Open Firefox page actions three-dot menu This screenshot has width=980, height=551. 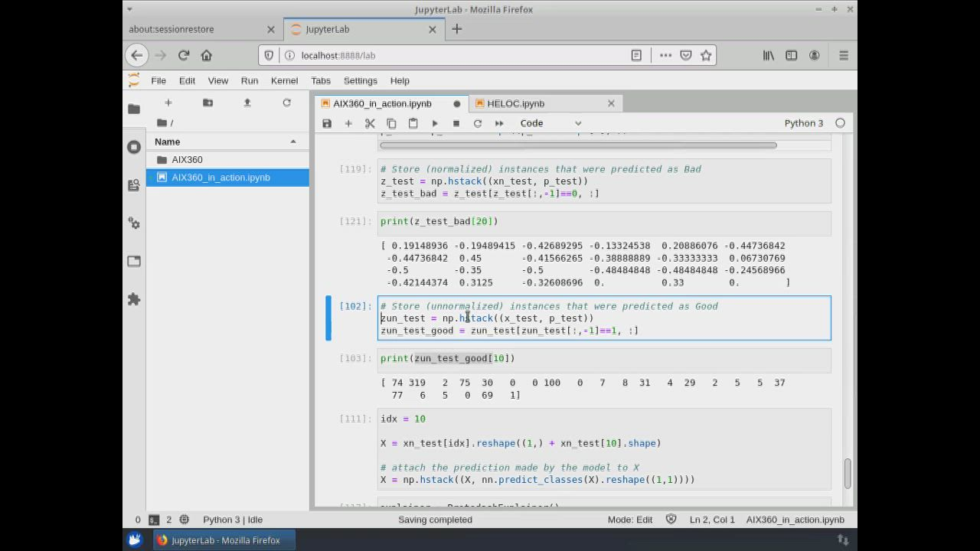(665, 55)
